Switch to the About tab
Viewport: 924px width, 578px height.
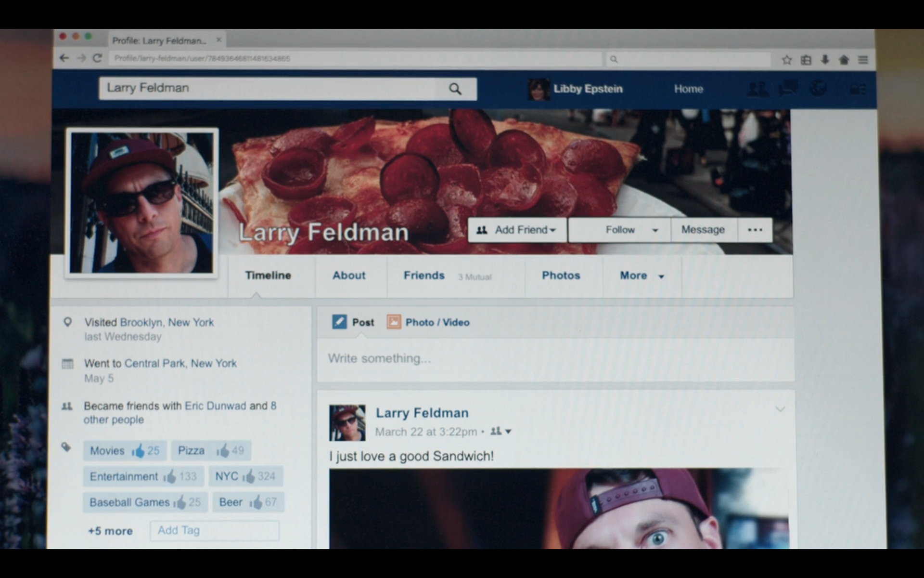pos(349,276)
